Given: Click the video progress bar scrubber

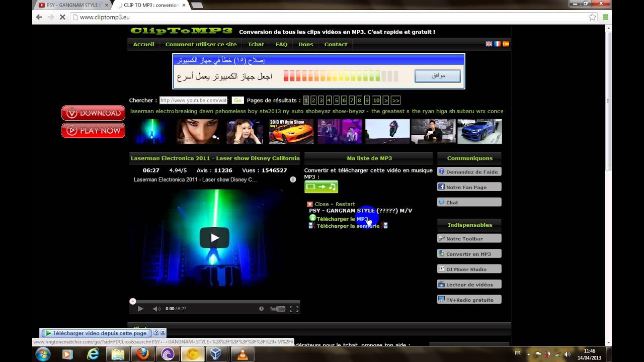Looking at the screenshot, I should (x=133, y=301).
